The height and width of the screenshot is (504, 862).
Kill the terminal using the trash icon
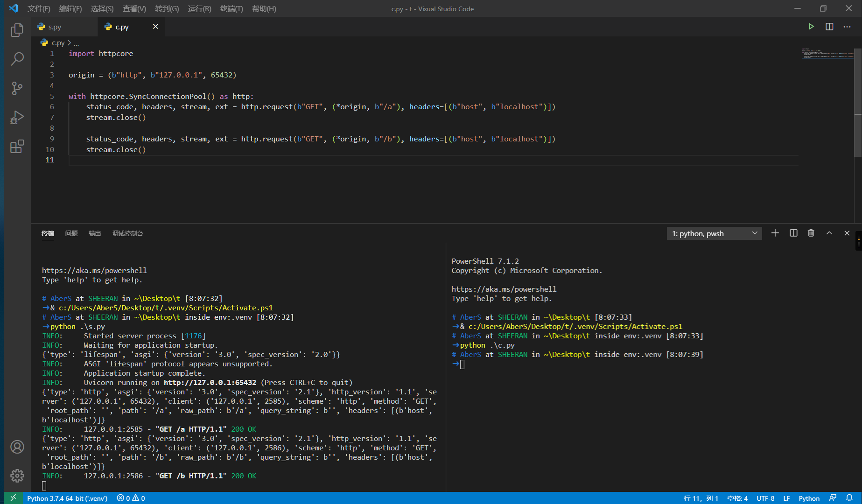[811, 233]
